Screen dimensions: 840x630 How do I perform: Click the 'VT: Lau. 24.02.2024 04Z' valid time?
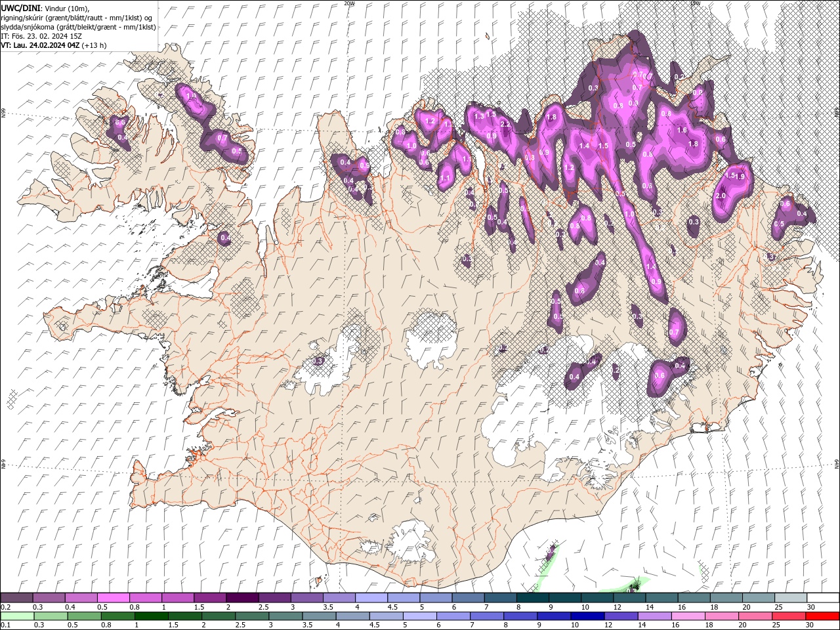tap(40, 45)
